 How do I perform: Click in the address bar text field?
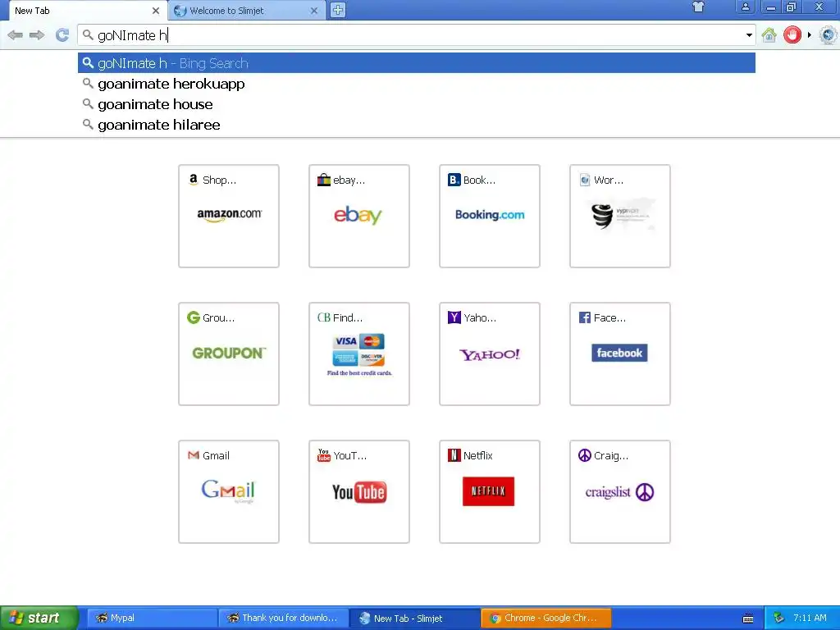point(417,35)
